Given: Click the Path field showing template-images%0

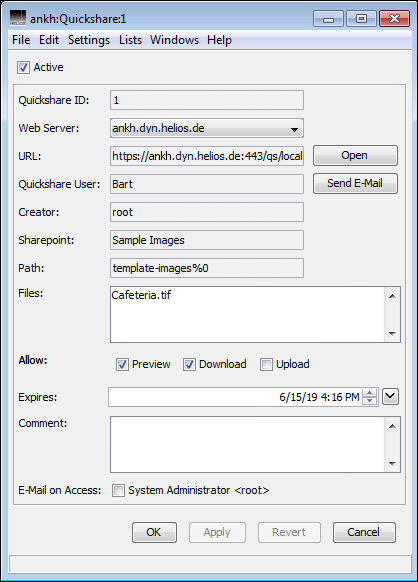Looking at the screenshot, I should point(207,268).
